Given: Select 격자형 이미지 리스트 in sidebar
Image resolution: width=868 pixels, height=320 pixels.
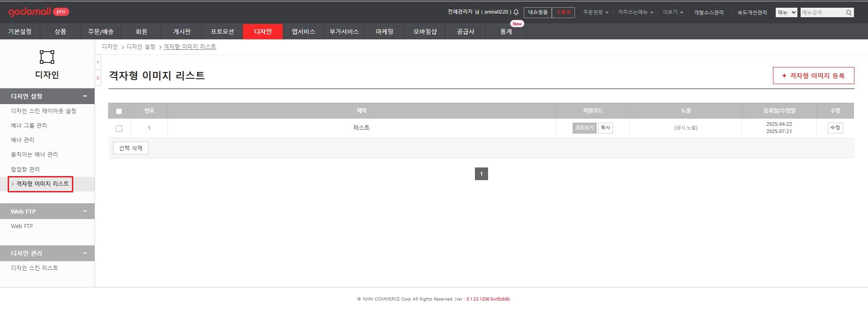Looking at the screenshot, I should 43,184.
